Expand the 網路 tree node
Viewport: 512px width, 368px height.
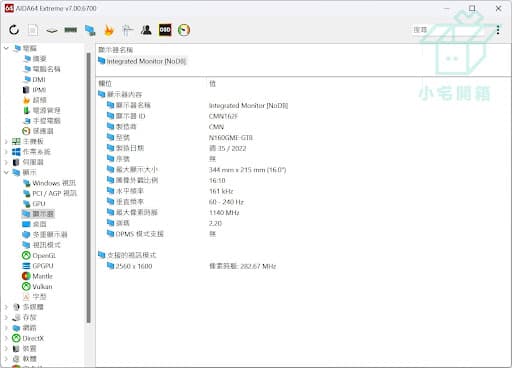6,328
